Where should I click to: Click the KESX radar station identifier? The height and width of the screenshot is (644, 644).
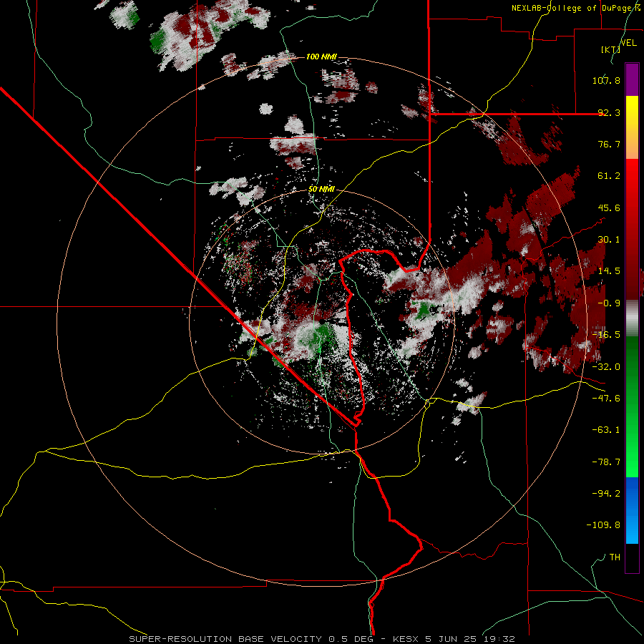(407, 639)
